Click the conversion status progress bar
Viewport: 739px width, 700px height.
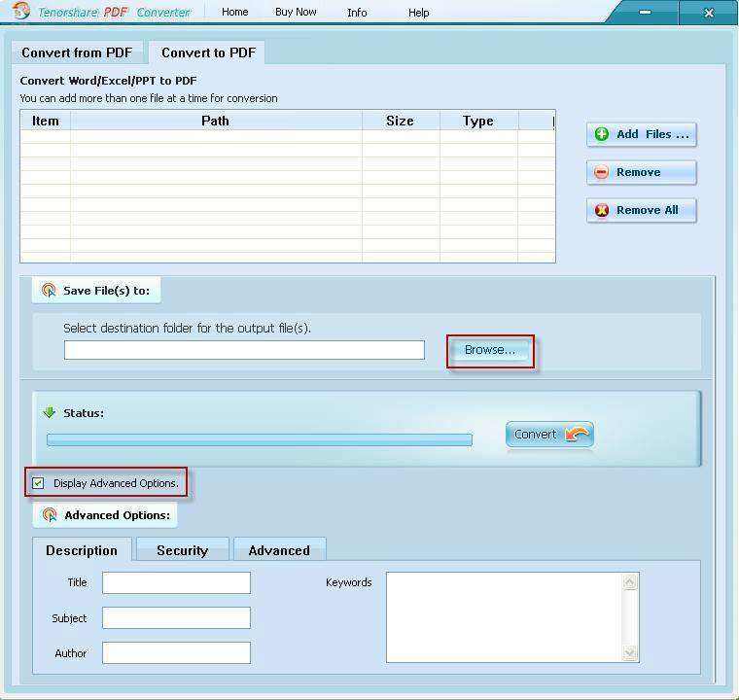pyautogui.click(x=260, y=439)
